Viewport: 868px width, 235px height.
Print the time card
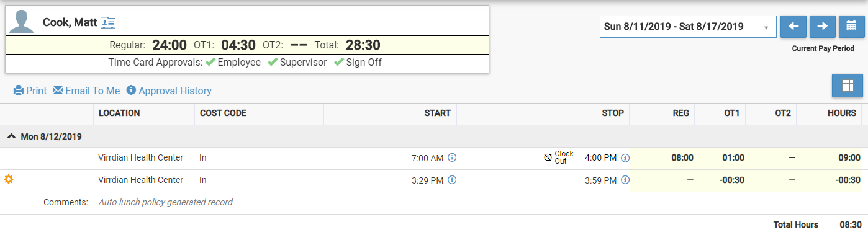tap(30, 91)
